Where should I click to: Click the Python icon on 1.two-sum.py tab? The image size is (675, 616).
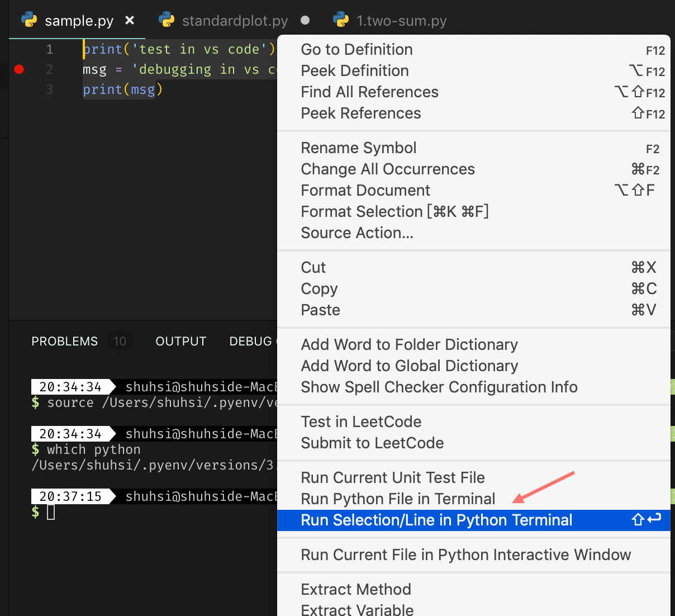340,20
